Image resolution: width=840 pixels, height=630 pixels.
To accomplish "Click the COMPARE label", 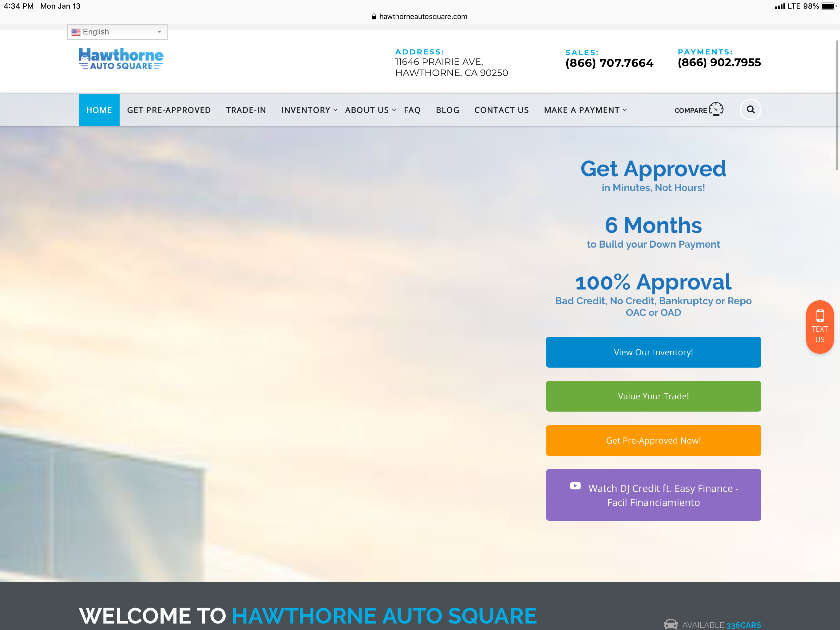I will [690, 110].
